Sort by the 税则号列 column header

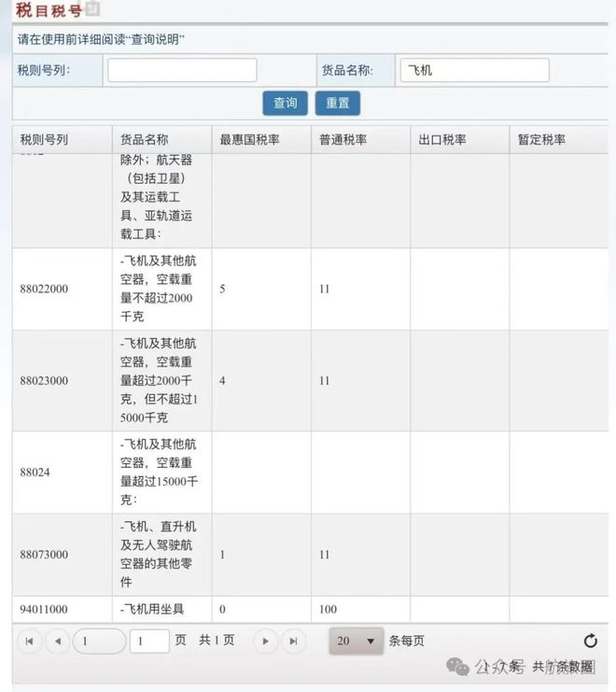[x=45, y=140]
